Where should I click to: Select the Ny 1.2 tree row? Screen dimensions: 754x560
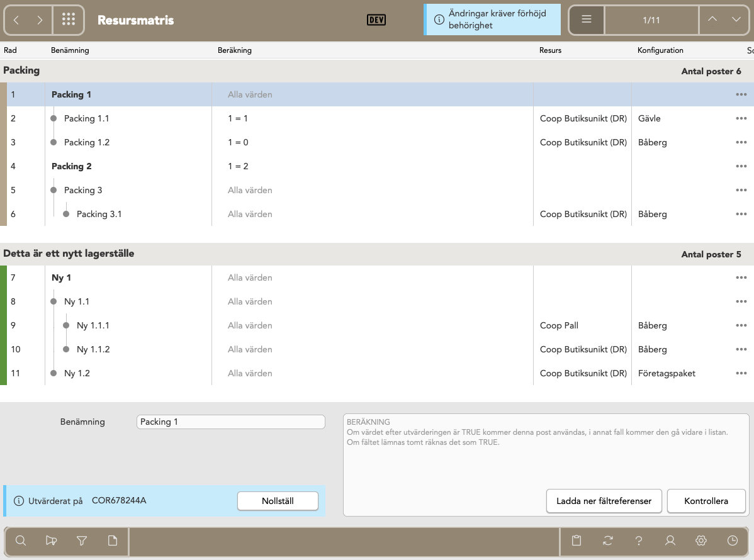click(377, 374)
